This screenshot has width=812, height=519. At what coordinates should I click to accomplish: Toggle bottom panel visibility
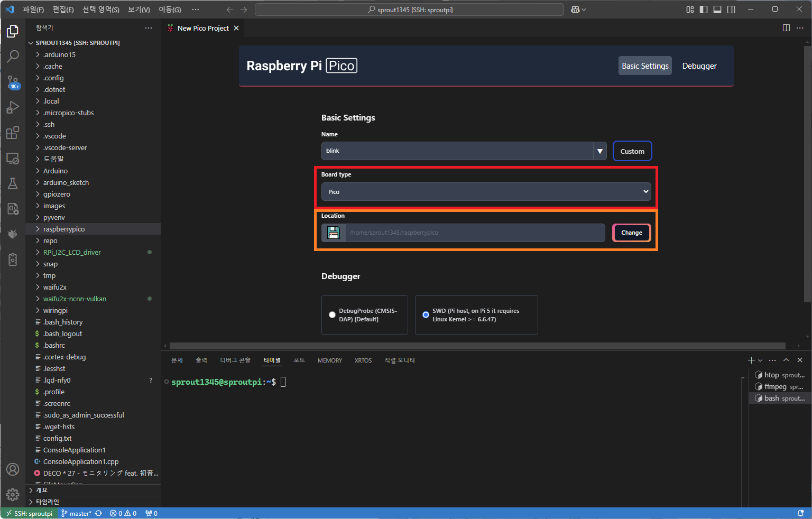pyautogui.click(x=717, y=10)
